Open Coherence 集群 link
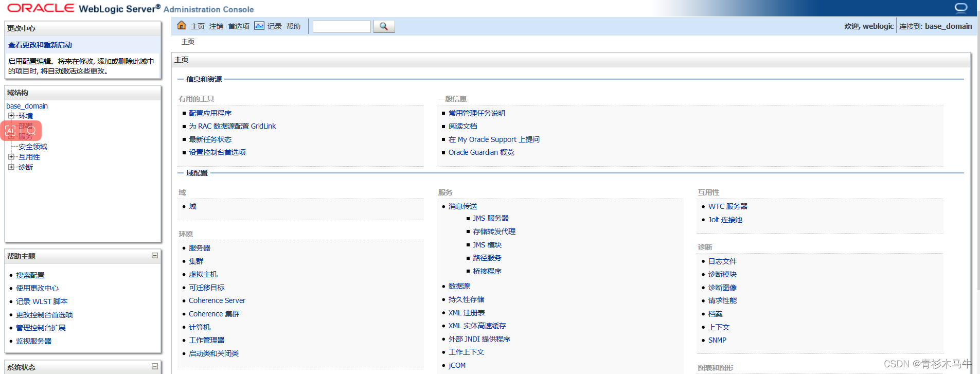Screen dimensions: 980x374 (x=214, y=314)
